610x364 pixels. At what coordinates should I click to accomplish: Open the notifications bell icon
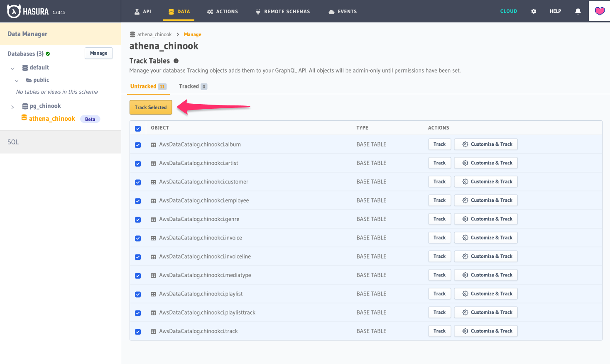[578, 11]
